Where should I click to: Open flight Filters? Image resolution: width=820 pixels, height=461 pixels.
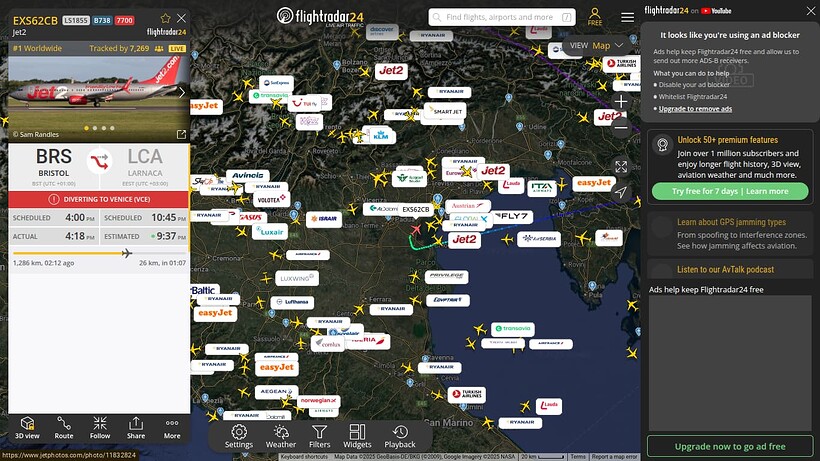click(x=320, y=436)
